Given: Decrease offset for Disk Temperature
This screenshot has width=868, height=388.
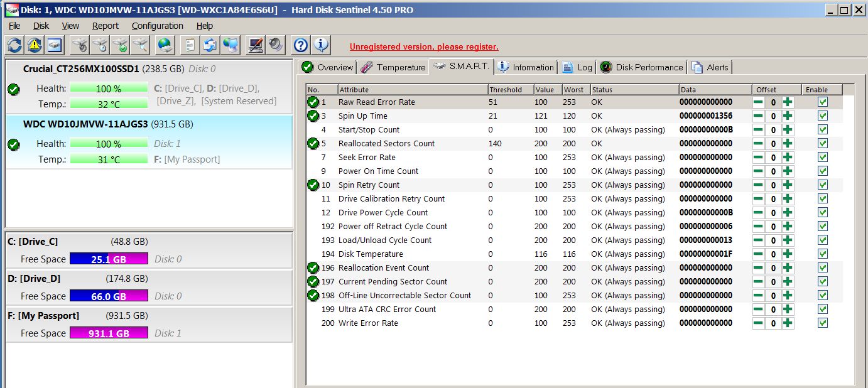Looking at the screenshot, I should tap(759, 254).
